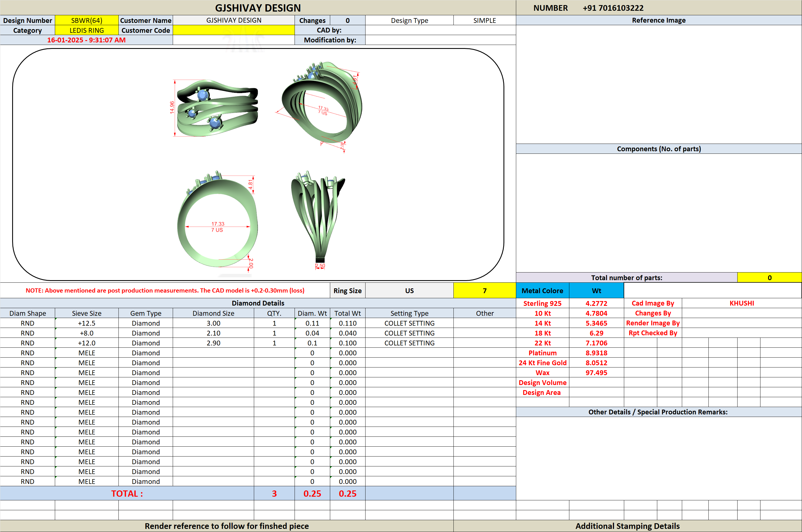This screenshot has height=532, width=802.
Task: Click the GJSHIVAY DESIGN title at the top
Action: pos(258,8)
